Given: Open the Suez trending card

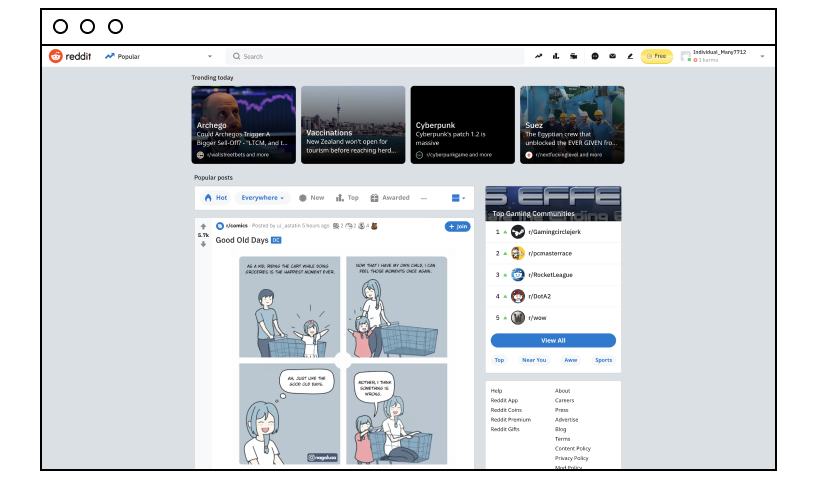Looking at the screenshot, I should pos(572,125).
